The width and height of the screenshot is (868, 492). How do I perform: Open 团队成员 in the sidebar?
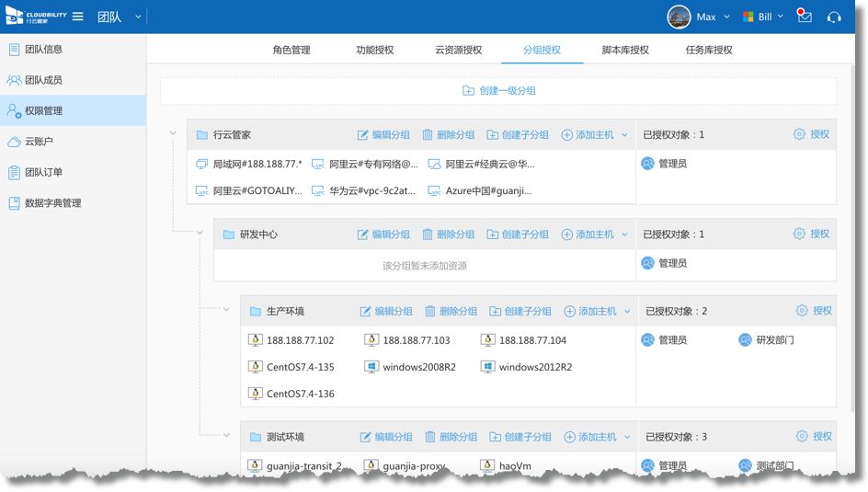(x=42, y=80)
